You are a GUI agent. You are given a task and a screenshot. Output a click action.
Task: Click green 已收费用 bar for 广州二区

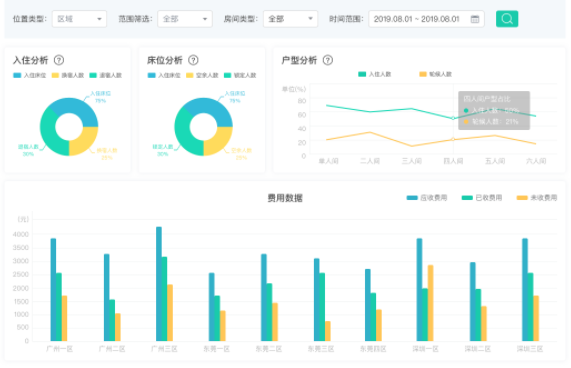(112, 320)
